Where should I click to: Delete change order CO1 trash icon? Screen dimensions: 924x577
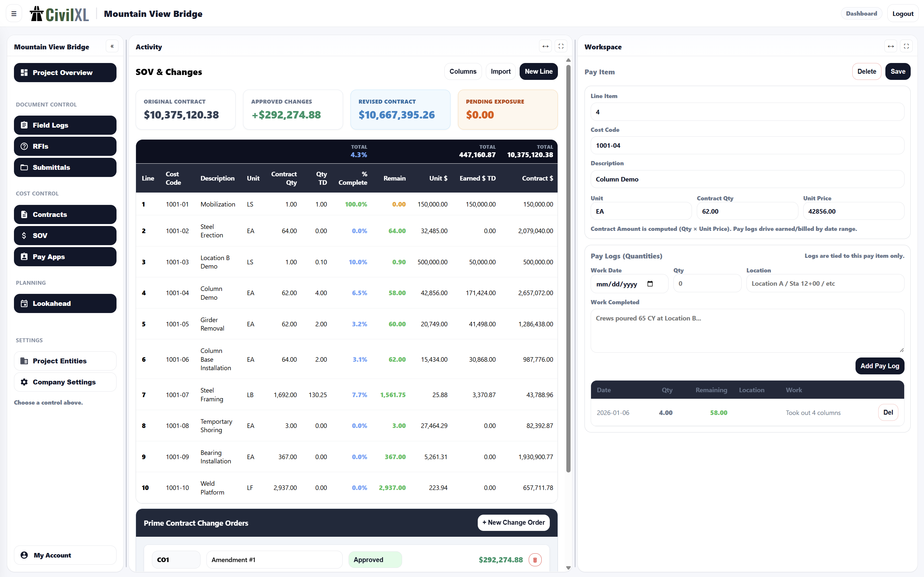pos(535,559)
